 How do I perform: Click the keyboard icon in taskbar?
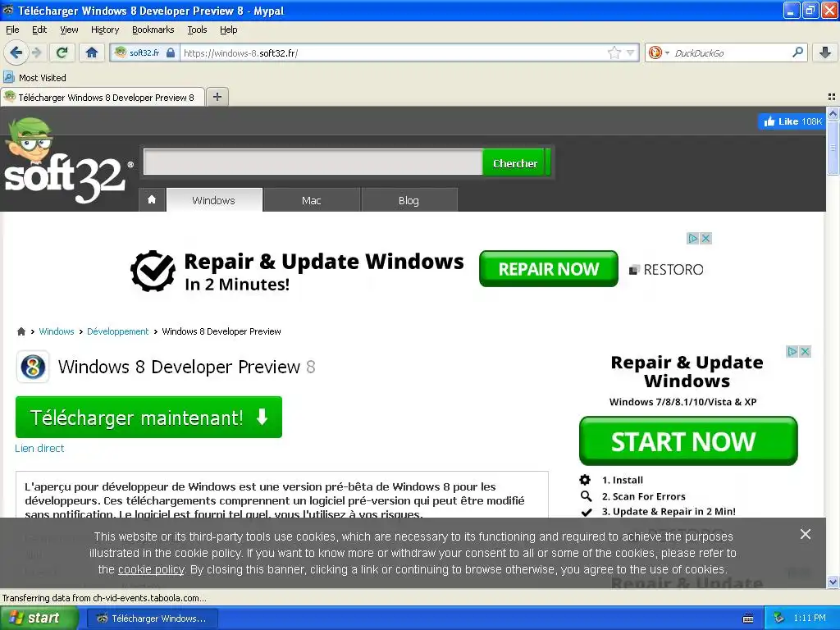748,619
